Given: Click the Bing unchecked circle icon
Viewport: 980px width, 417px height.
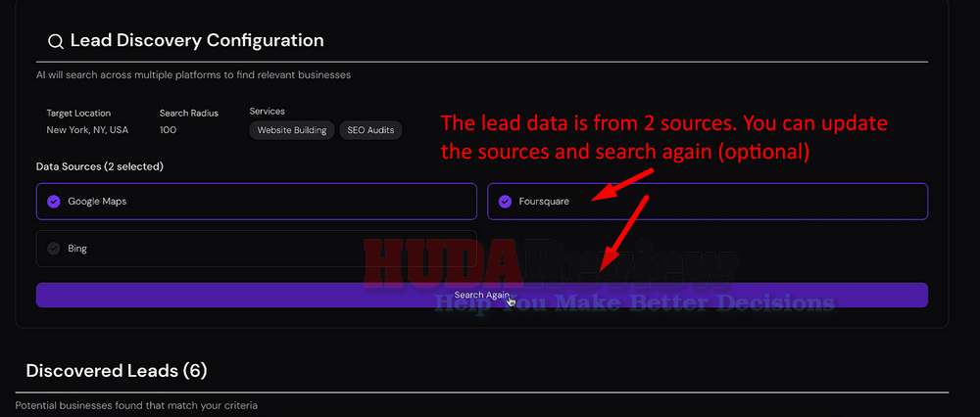Looking at the screenshot, I should coord(54,249).
